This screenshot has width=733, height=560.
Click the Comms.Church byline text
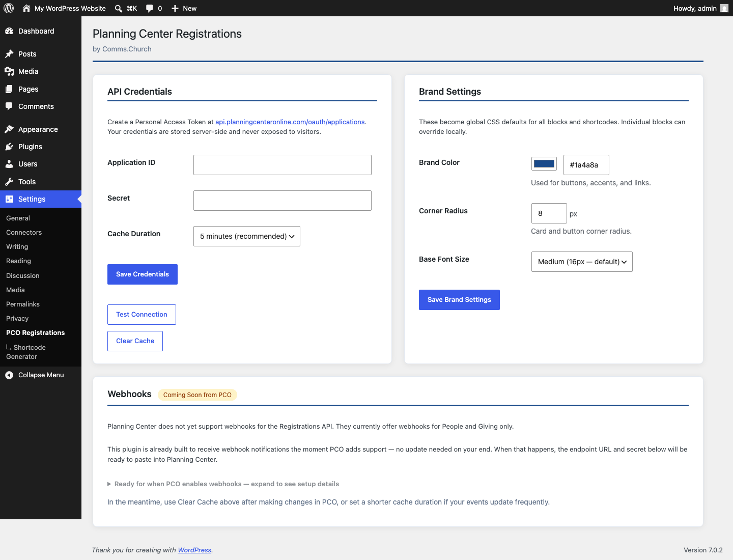122,49
